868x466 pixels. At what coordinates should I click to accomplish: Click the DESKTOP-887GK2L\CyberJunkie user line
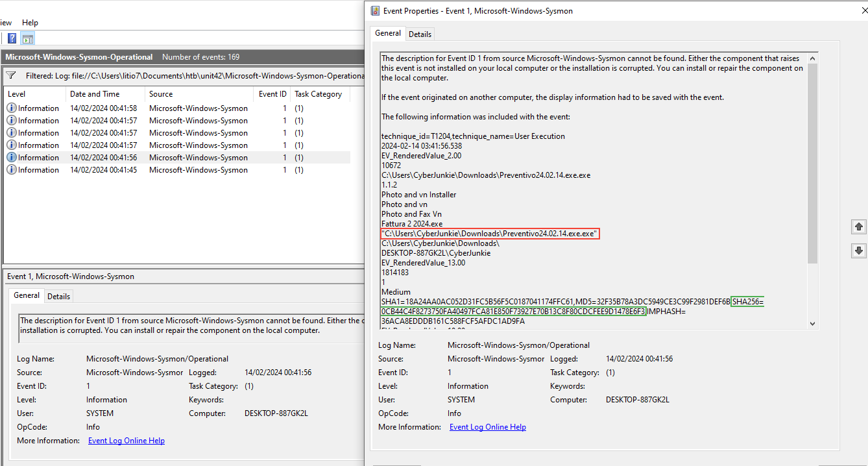(x=436, y=253)
